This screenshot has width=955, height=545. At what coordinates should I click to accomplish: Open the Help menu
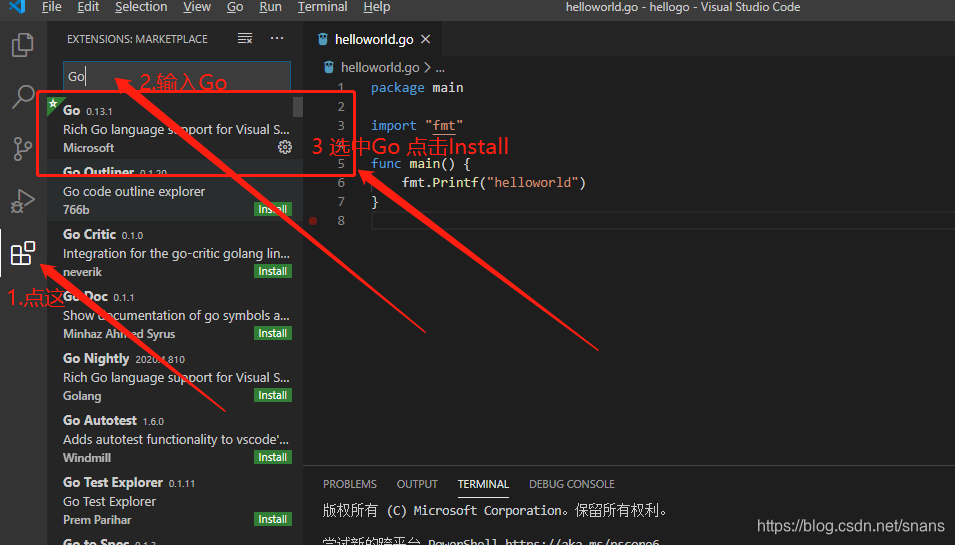(376, 7)
